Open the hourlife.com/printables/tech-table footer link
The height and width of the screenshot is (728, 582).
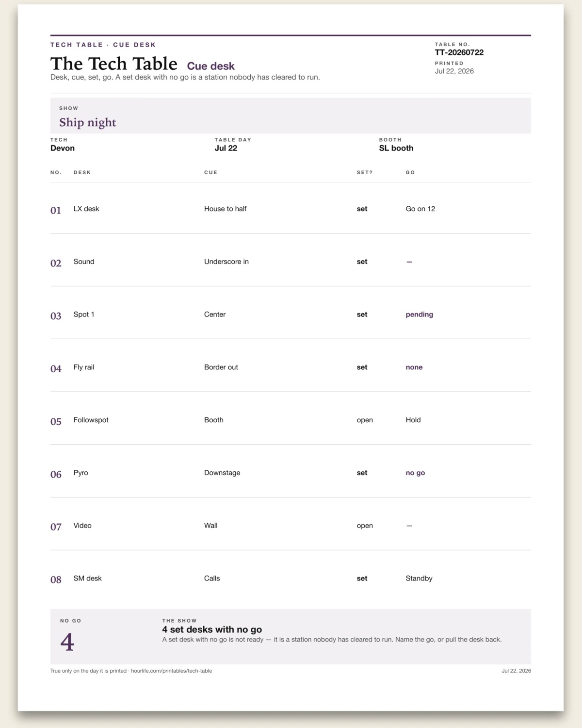(x=171, y=671)
